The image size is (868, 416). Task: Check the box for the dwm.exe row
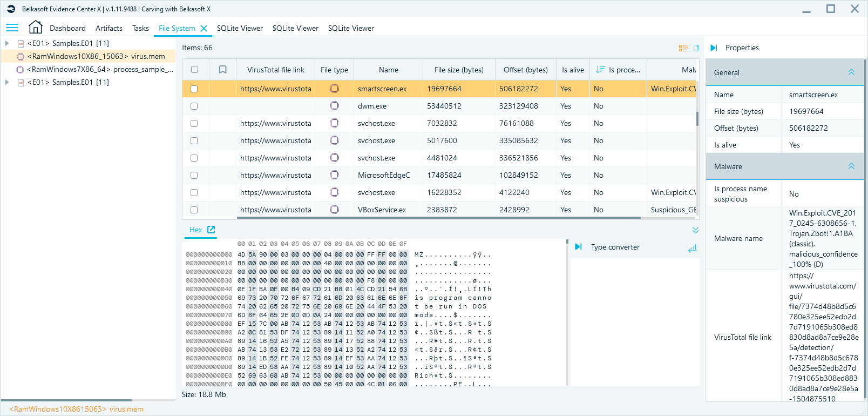194,106
